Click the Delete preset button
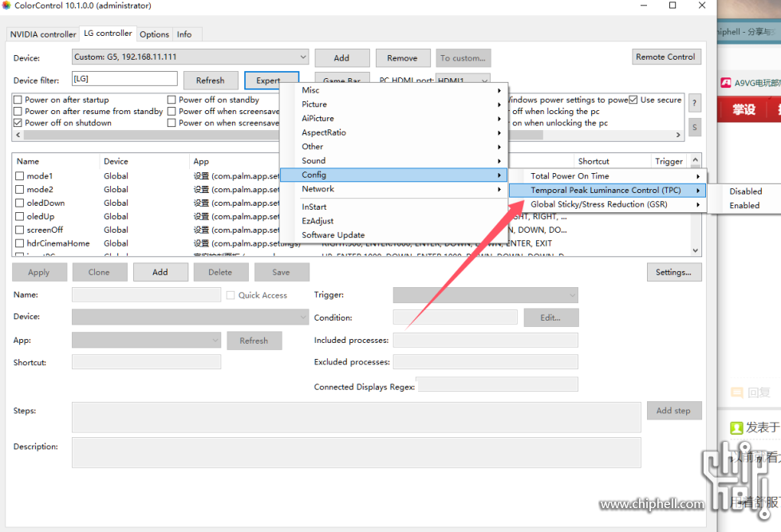This screenshot has width=781, height=532. tap(220, 272)
